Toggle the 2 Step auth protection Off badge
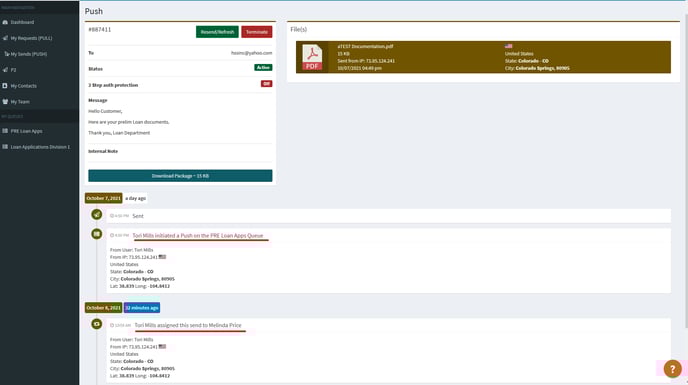Viewport: 688px width, 385px height. click(266, 83)
